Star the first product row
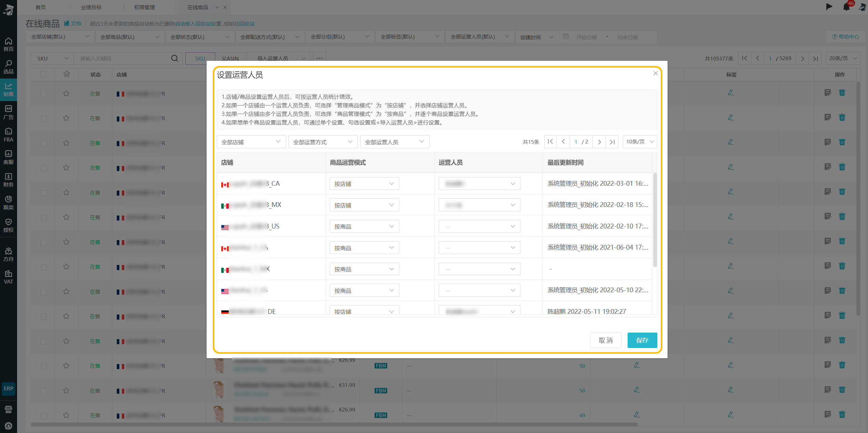868x433 pixels. click(66, 94)
